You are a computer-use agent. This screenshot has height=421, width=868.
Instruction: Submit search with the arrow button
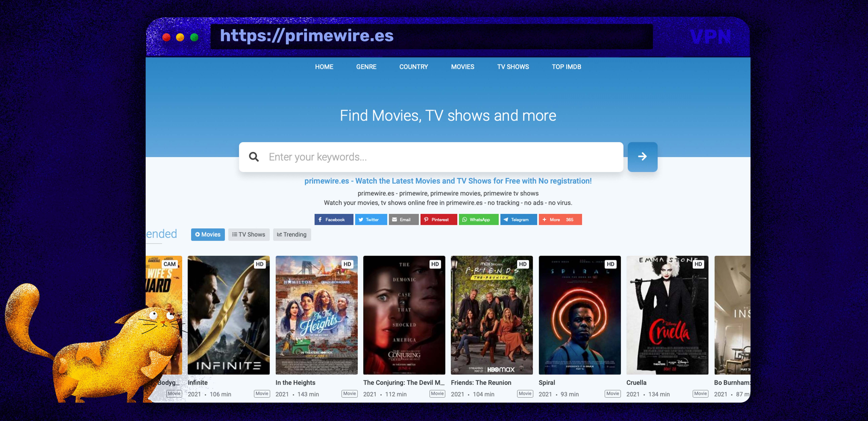point(642,157)
